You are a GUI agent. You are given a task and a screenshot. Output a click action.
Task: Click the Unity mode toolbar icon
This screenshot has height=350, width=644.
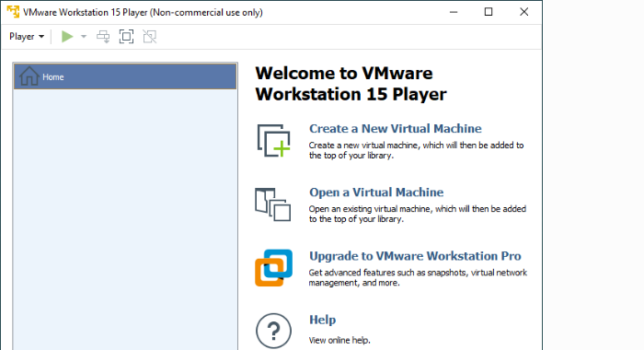tap(150, 37)
